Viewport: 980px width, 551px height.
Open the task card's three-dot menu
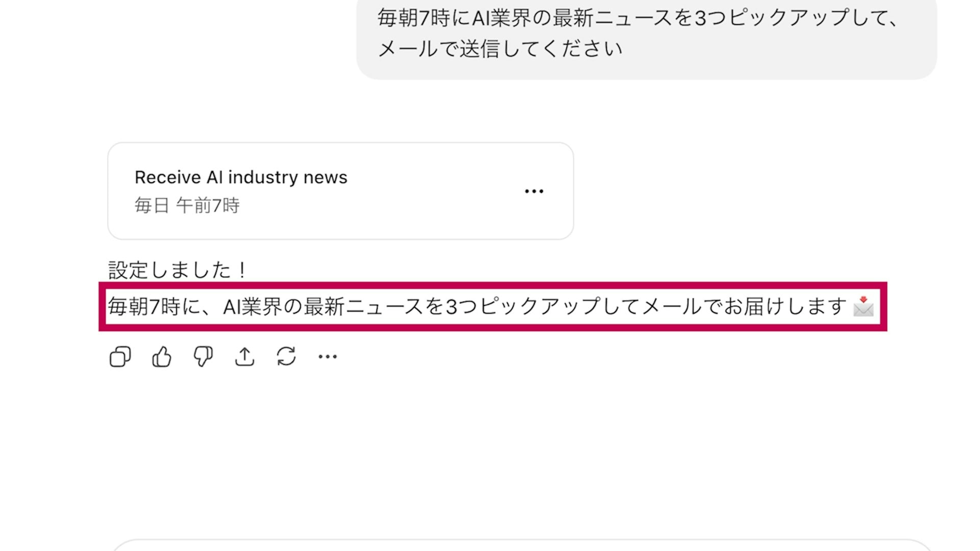534,191
